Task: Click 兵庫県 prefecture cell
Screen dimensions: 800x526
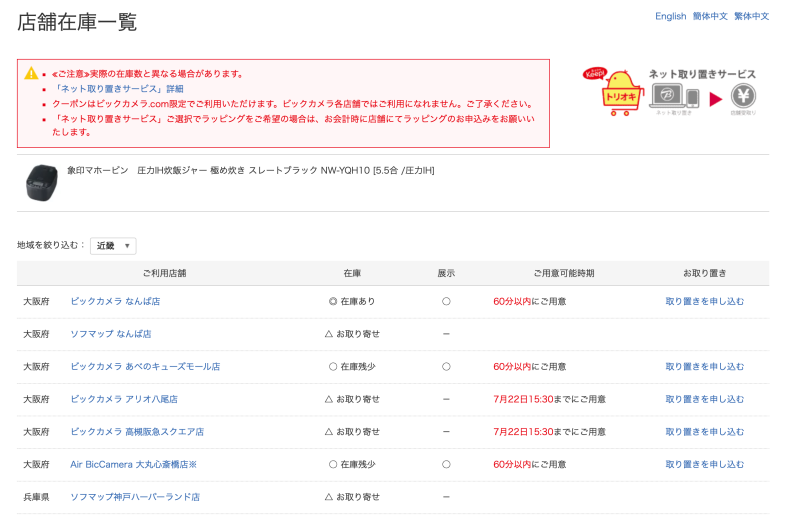Action: [x=36, y=497]
